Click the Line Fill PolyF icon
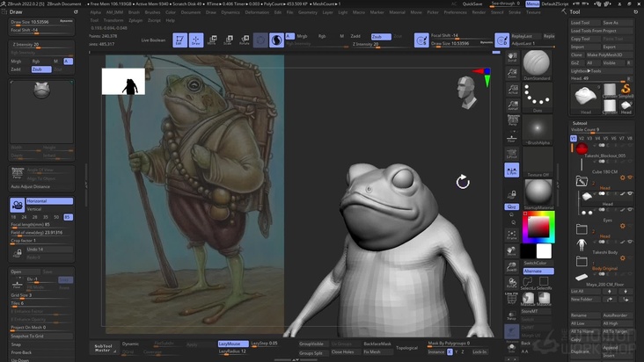The image size is (644, 362). tap(512, 299)
